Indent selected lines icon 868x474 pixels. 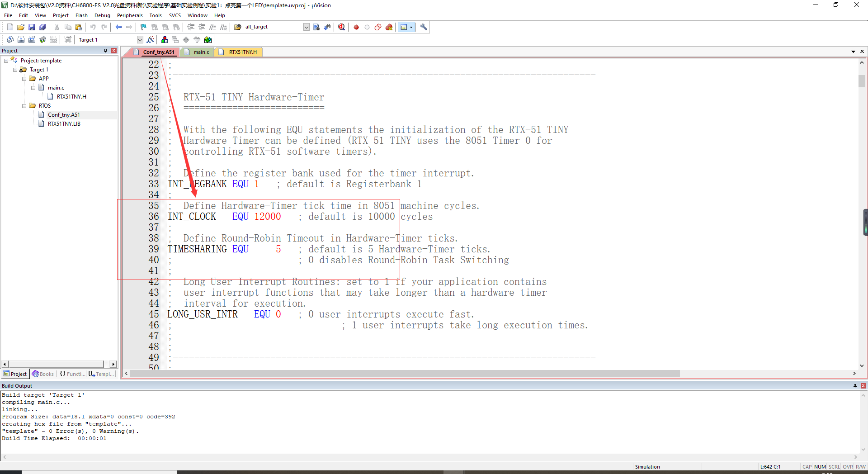pos(191,27)
